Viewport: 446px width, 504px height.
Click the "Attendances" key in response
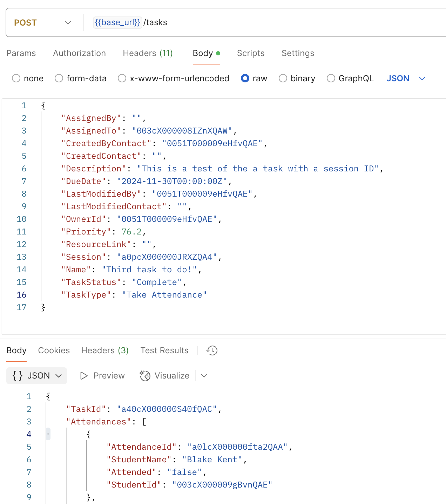click(99, 422)
